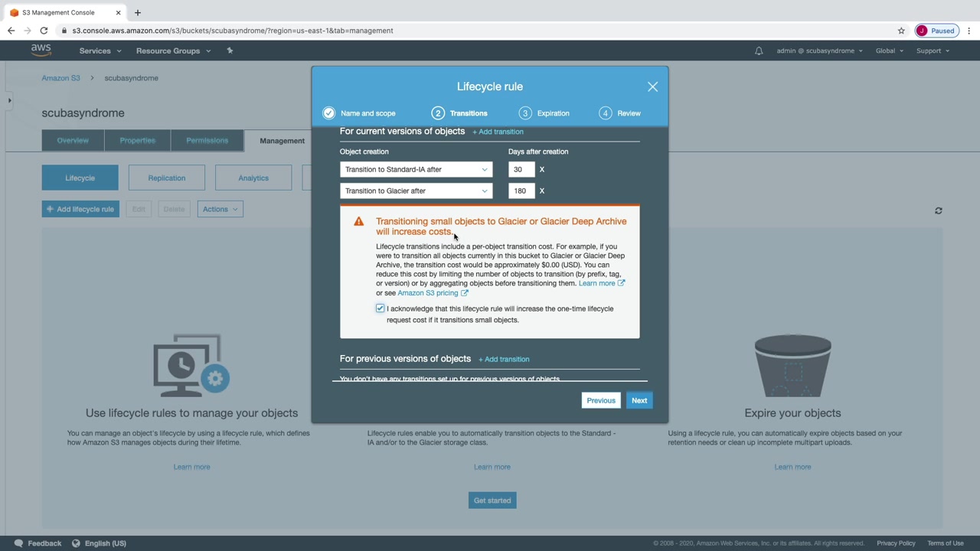Screen dimensions: 980x551
Task: Bookmark this page with star icon
Action: tap(901, 31)
